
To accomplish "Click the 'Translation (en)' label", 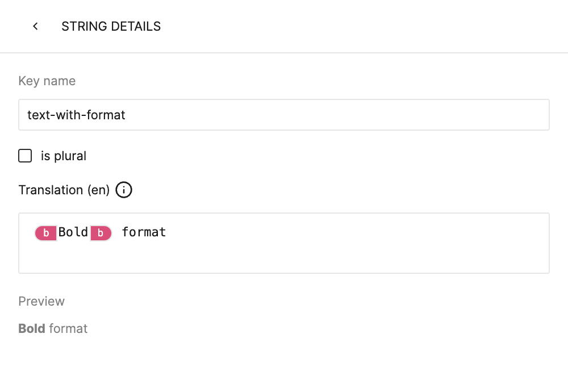I will coord(64,190).
